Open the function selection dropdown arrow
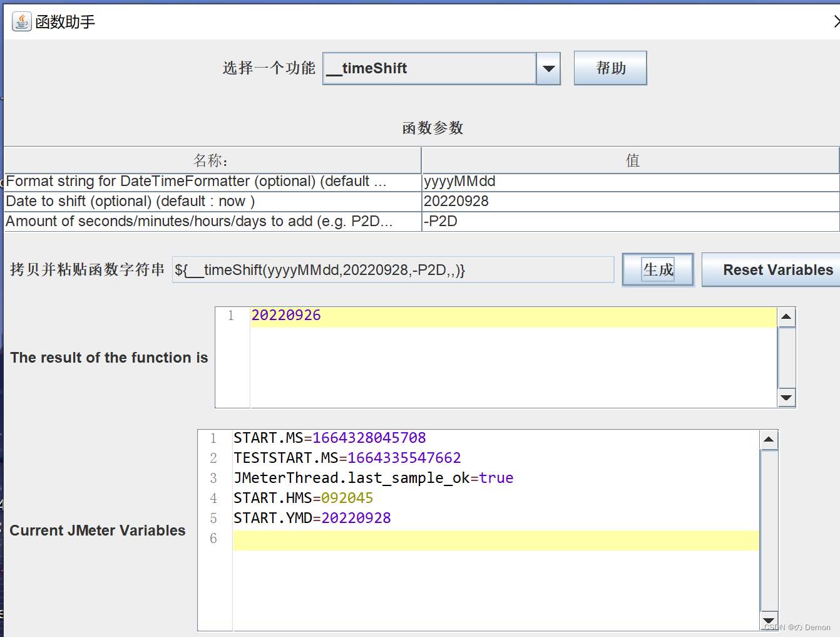 point(548,68)
